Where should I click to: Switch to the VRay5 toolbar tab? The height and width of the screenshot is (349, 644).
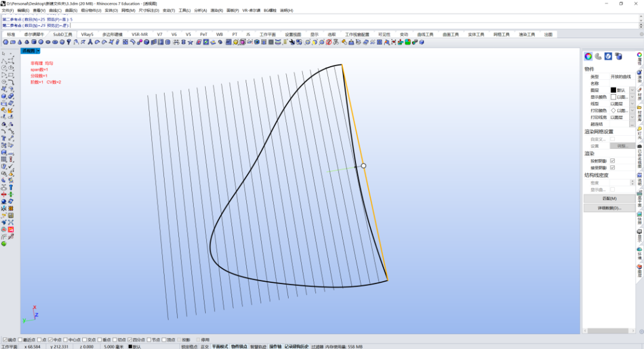87,35
